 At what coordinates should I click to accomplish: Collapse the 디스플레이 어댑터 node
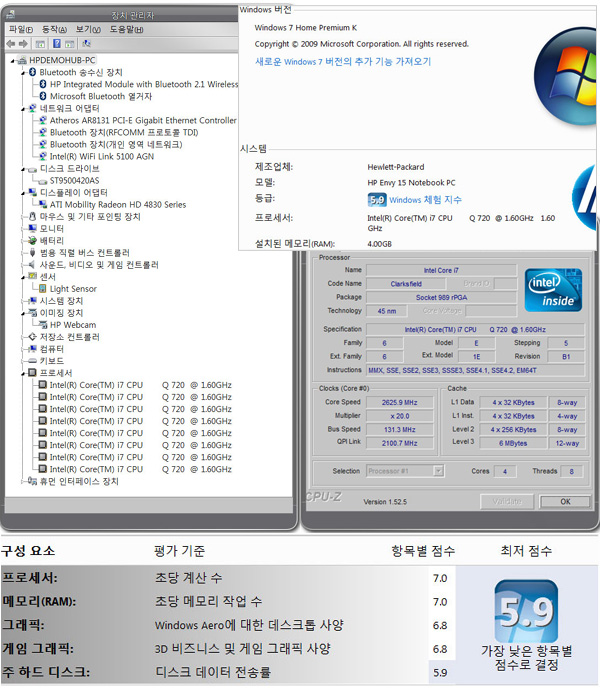click(23, 193)
